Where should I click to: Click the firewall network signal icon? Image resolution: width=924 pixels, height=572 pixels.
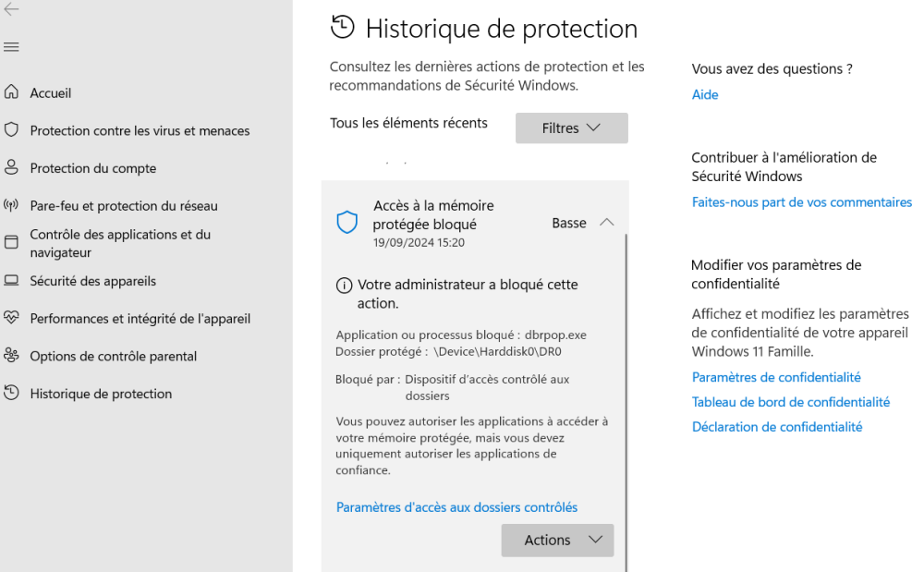11,206
